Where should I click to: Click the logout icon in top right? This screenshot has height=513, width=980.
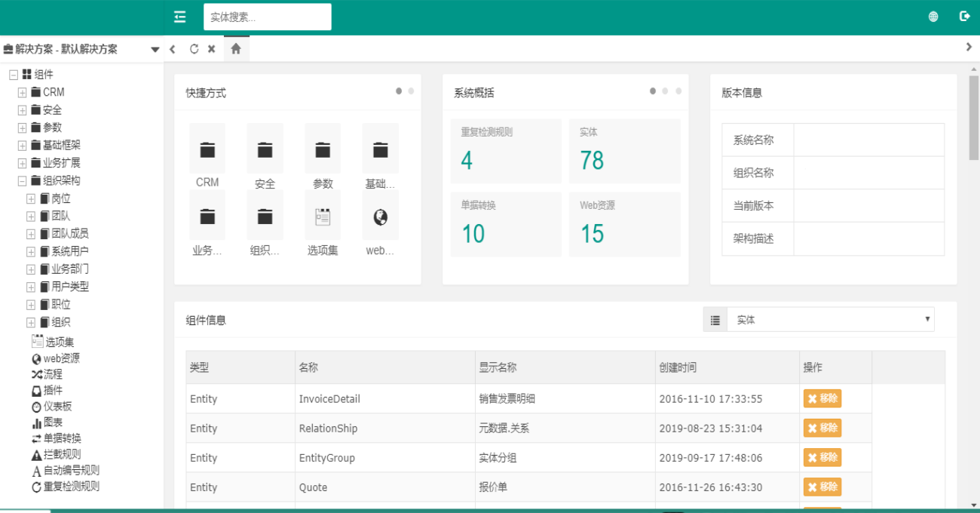pos(964,16)
